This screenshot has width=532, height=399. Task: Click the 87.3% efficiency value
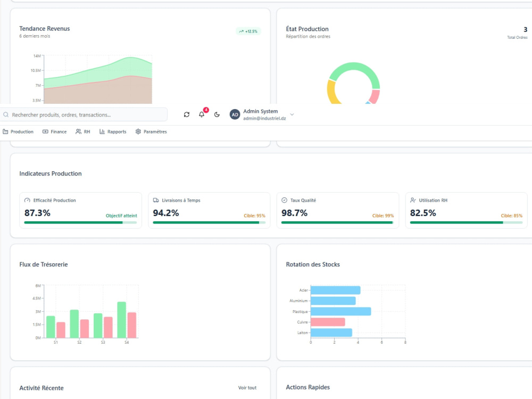click(x=37, y=213)
